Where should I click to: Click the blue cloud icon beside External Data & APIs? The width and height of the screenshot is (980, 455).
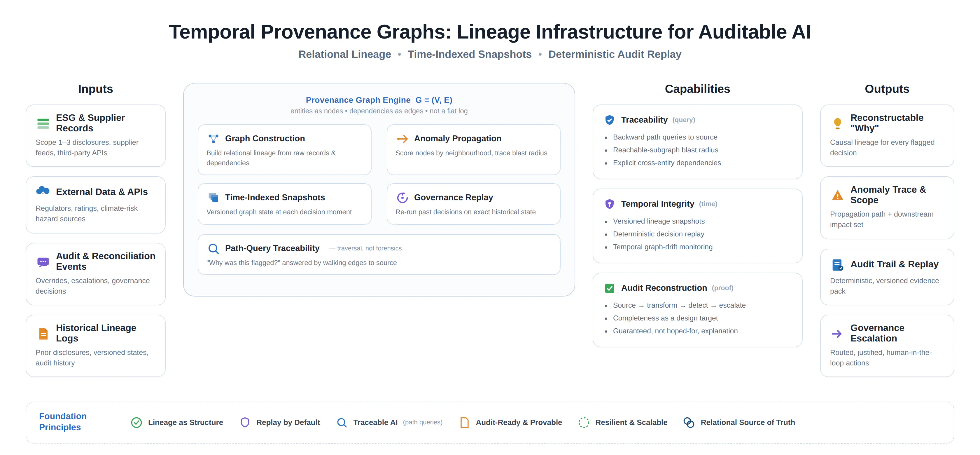click(x=43, y=190)
